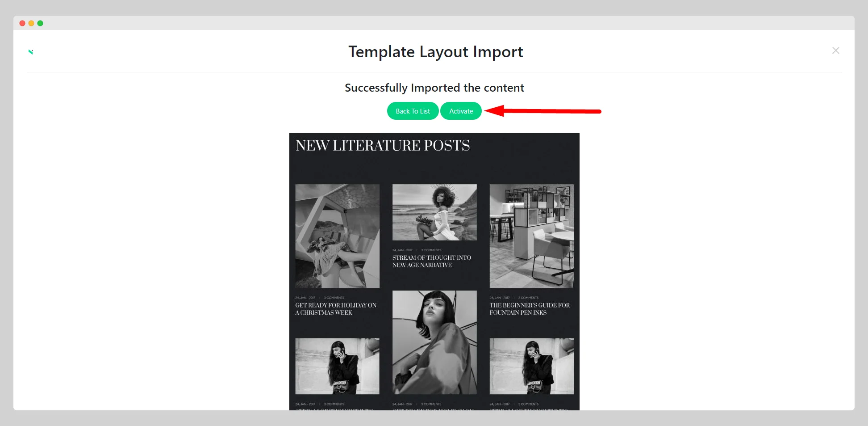Click the green maximize window dot
The image size is (868, 426).
(x=40, y=23)
